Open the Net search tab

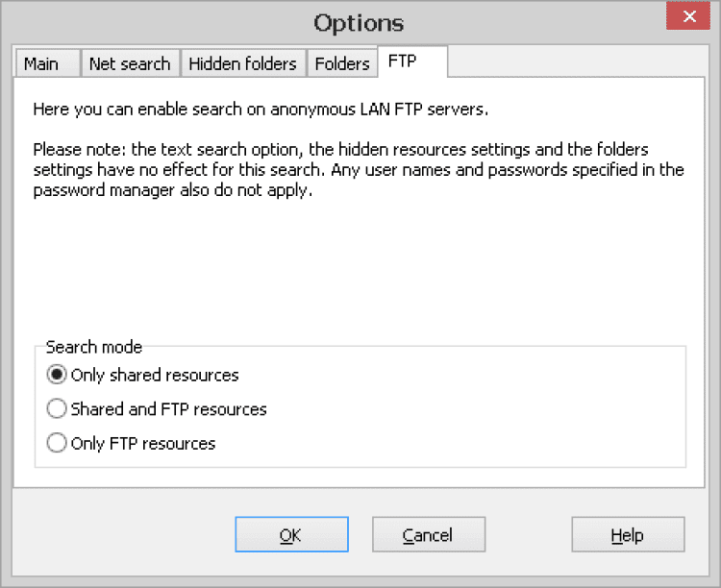pos(130,64)
